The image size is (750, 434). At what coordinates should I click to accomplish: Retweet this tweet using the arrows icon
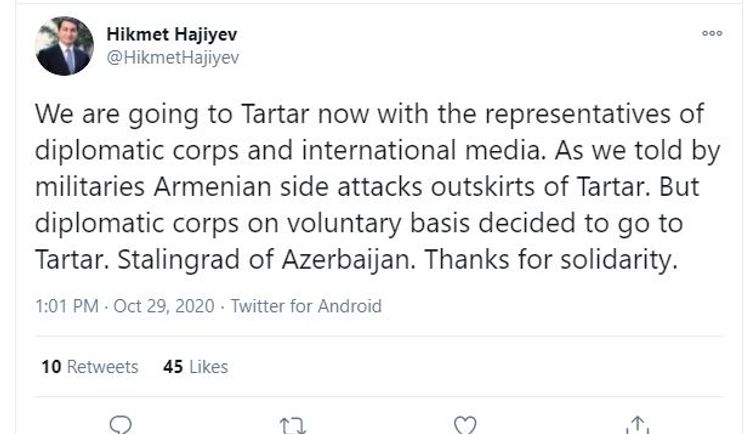pos(293,424)
